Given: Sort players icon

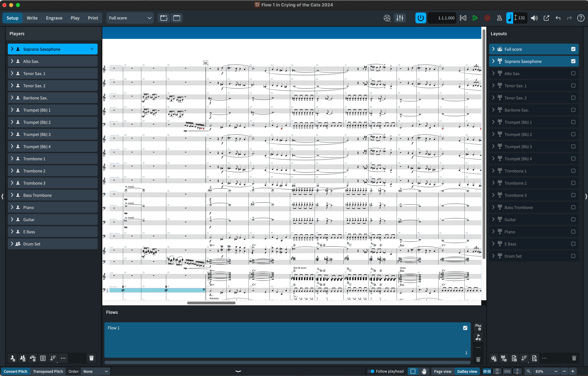Looking at the screenshot, I should 53,358.
